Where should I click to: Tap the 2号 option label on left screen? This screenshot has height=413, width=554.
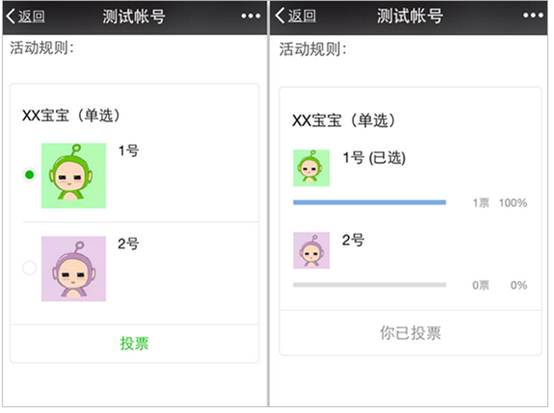(128, 244)
